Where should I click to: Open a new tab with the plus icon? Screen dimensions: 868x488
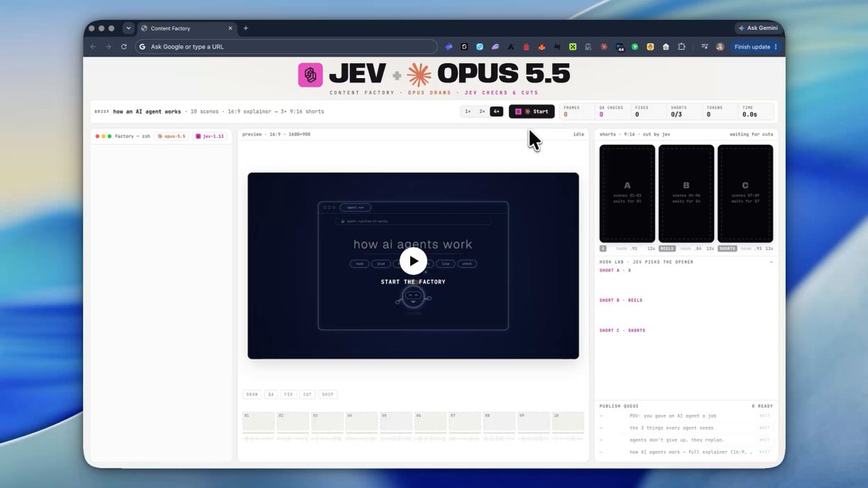click(x=246, y=28)
